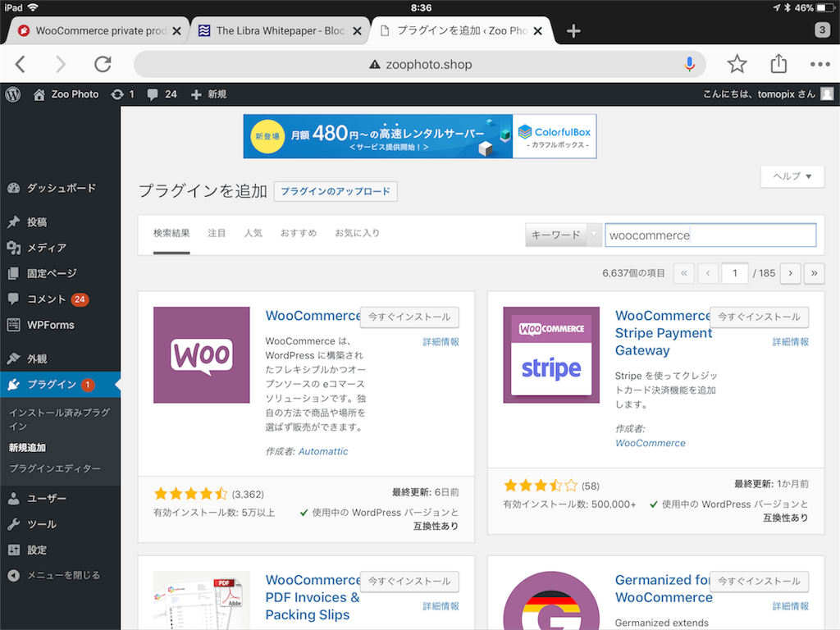Click the 新規 plus button in admin bar
This screenshot has width=840, height=630.
(208, 94)
